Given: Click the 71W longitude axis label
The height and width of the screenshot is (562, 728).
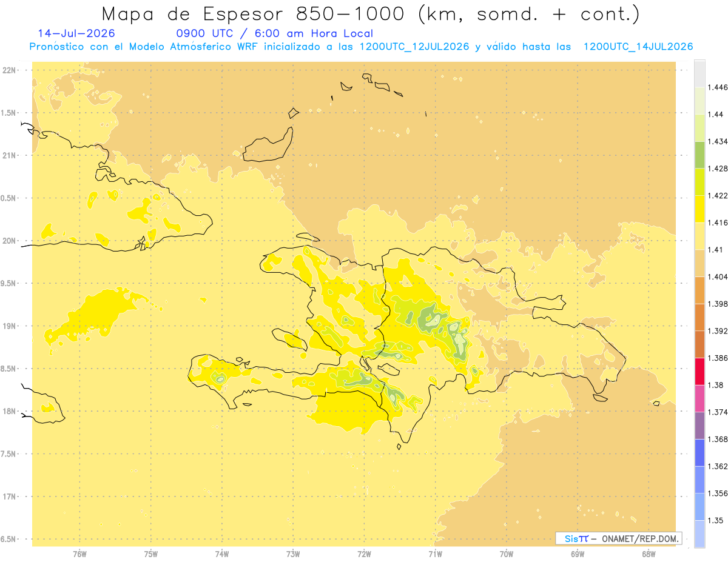Looking at the screenshot, I should [x=435, y=554].
